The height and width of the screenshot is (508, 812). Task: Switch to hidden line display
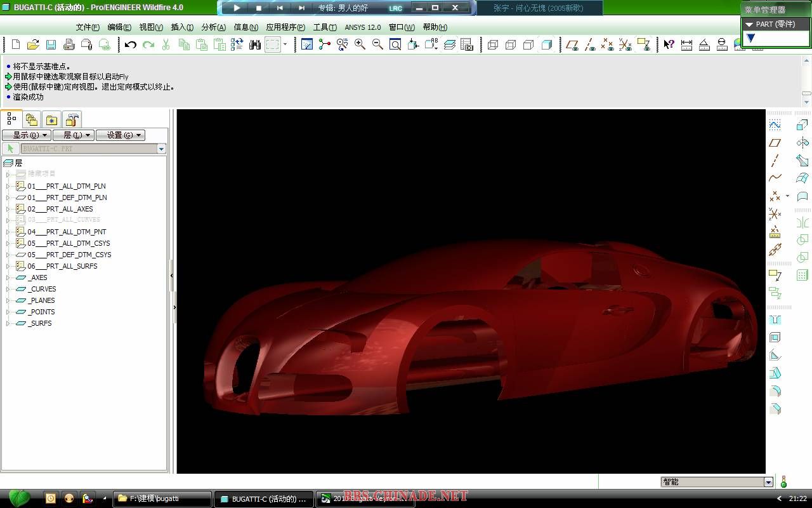pos(511,44)
